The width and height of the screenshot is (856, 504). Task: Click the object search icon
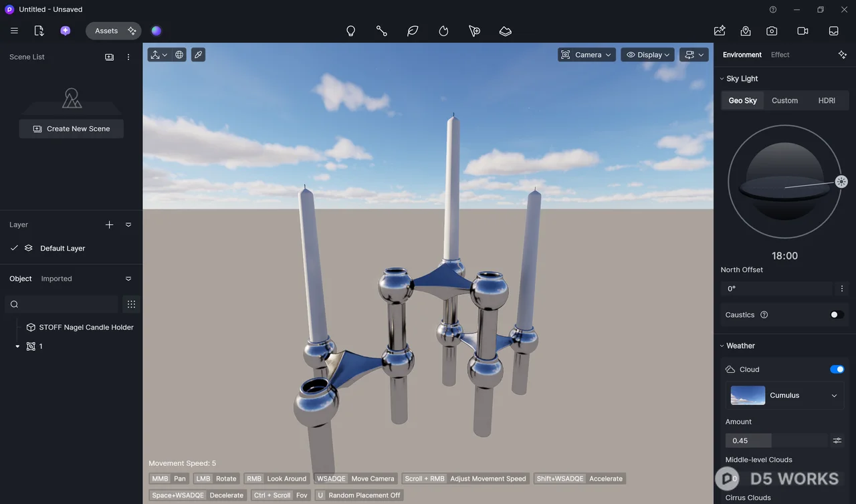pyautogui.click(x=14, y=304)
